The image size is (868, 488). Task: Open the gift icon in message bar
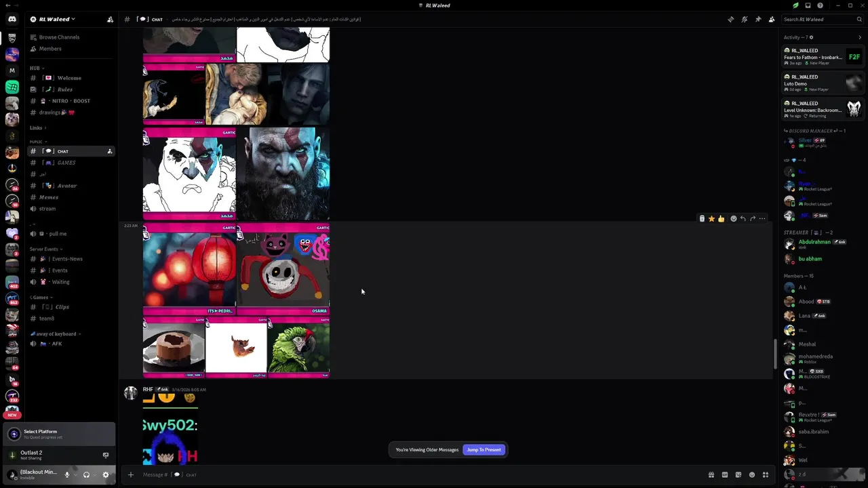(x=711, y=474)
